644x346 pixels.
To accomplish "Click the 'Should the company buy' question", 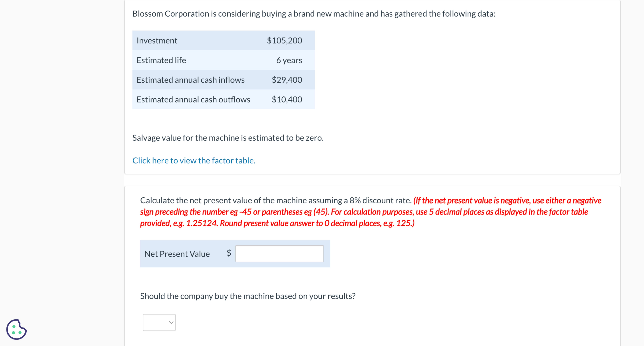I will click(x=248, y=296).
